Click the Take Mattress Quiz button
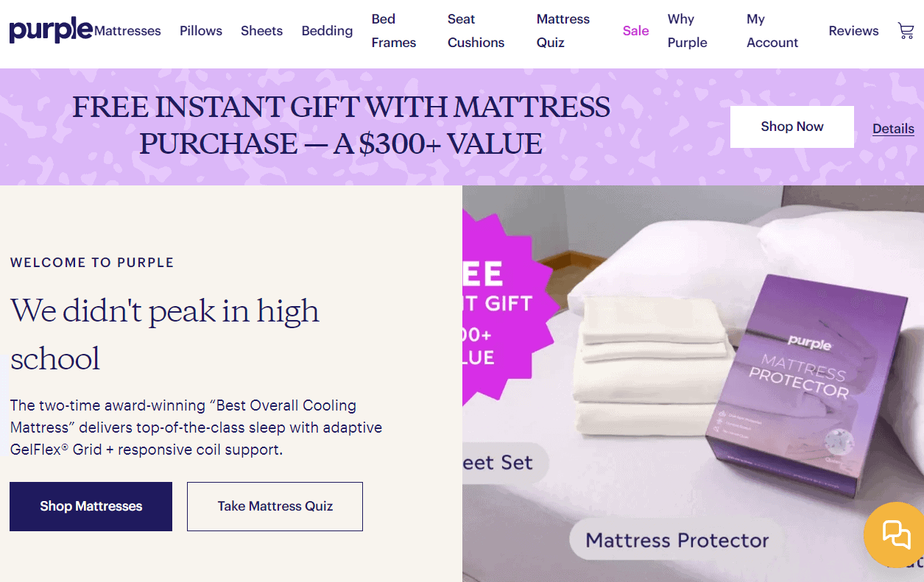Screen dimensions: 924x582 point(275,506)
